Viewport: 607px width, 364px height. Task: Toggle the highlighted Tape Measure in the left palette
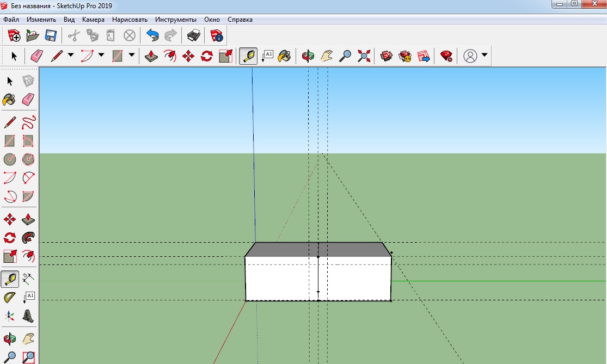10,279
